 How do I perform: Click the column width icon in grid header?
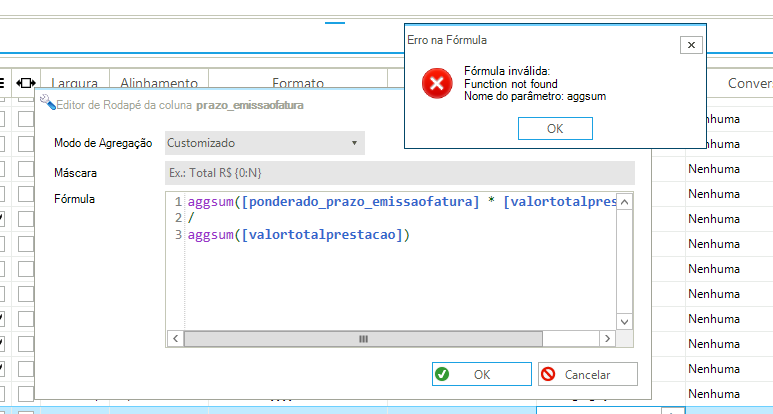pyautogui.click(x=26, y=83)
